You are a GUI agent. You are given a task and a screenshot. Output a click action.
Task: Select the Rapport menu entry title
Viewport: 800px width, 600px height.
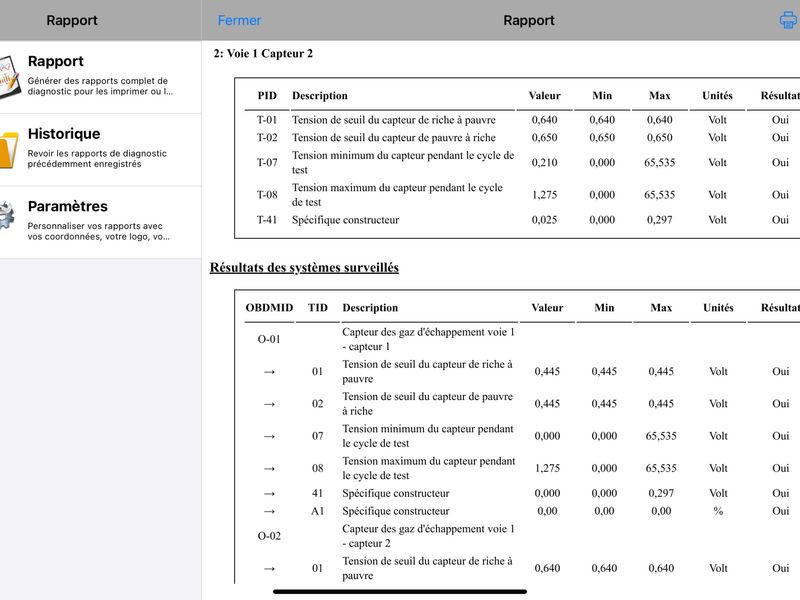pyautogui.click(x=56, y=61)
